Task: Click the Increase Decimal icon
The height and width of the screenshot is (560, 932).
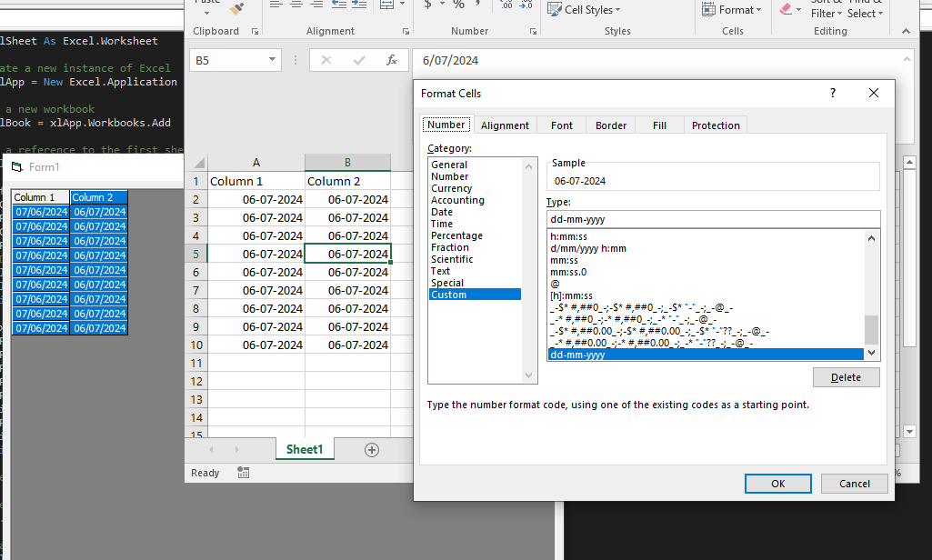Action: 506,5
